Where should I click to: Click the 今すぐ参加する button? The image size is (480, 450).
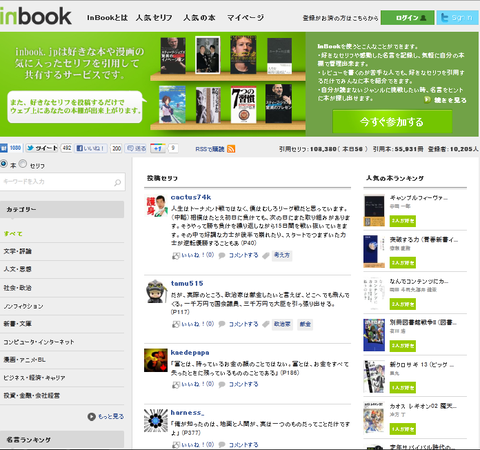point(392,122)
